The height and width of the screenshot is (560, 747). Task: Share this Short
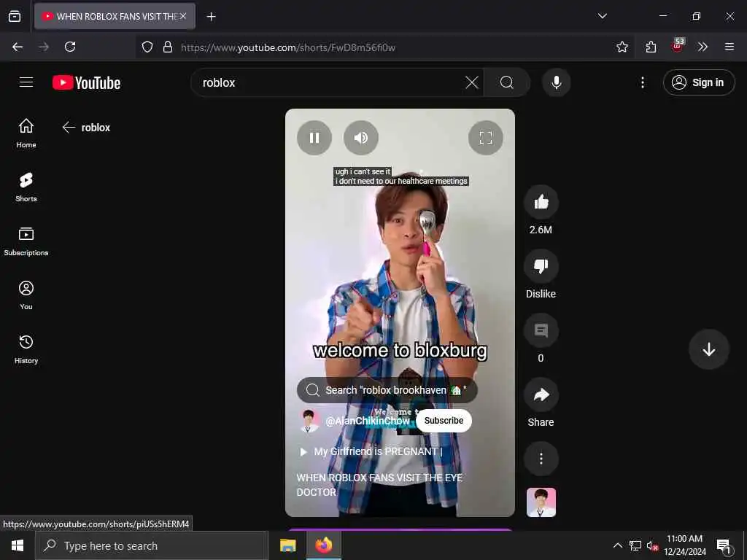[x=541, y=394]
